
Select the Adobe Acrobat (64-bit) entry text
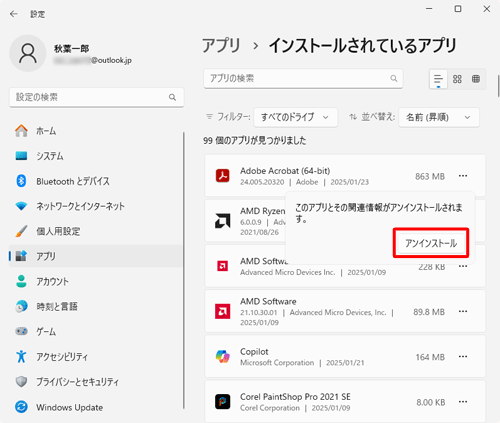(285, 171)
